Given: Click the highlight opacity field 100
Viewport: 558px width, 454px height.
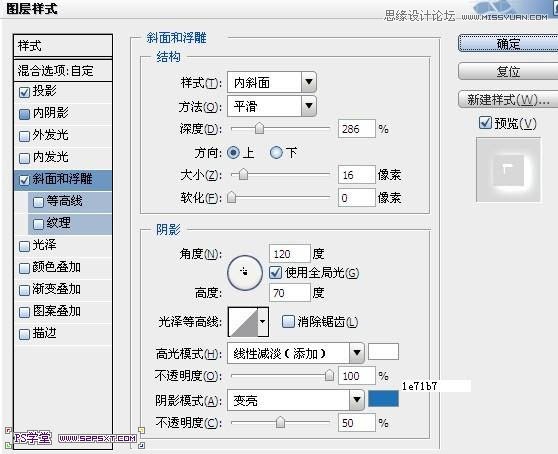Looking at the screenshot, I should pyautogui.click(x=357, y=376).
